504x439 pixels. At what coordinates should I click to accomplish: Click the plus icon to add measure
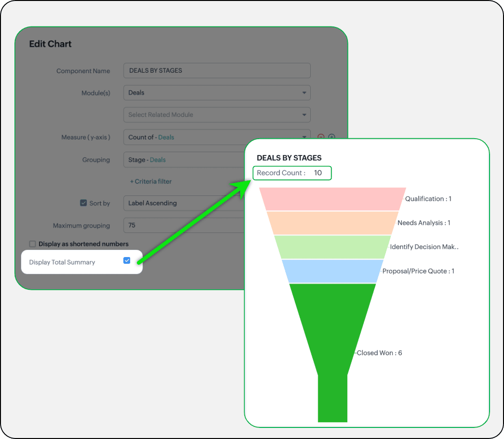pyautogui.click(x=332, y=137)
